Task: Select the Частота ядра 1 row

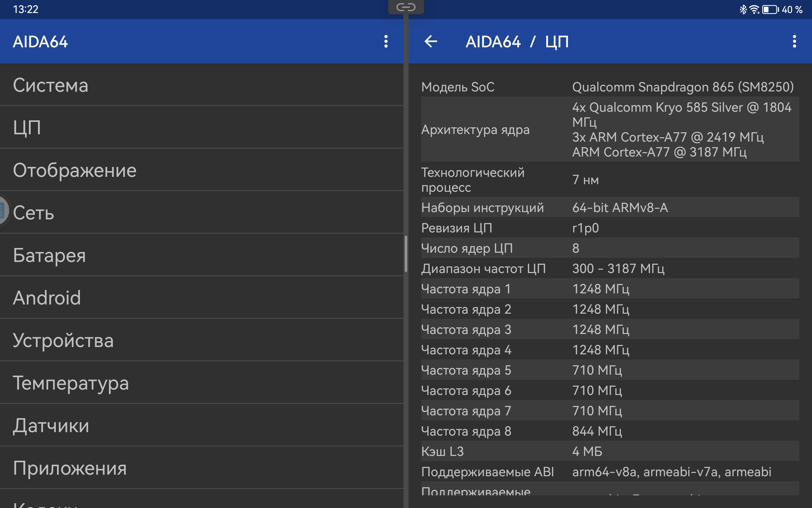Action: tap(610, 289)
